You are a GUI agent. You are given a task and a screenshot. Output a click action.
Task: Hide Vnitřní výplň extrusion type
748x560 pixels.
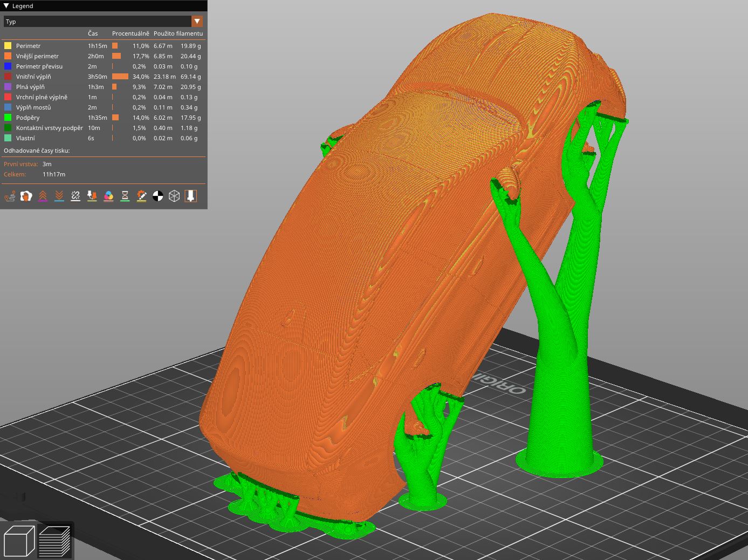tap(103, 77)
